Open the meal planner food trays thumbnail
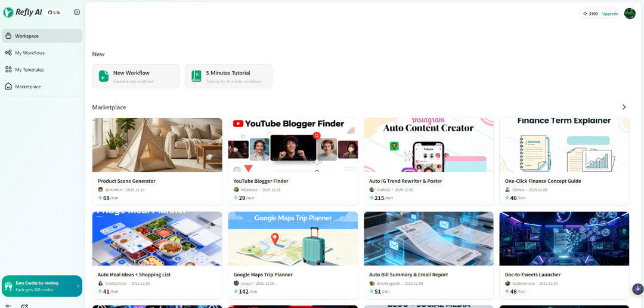Screen dimensions: 644x308 click(x=157, y=239)
